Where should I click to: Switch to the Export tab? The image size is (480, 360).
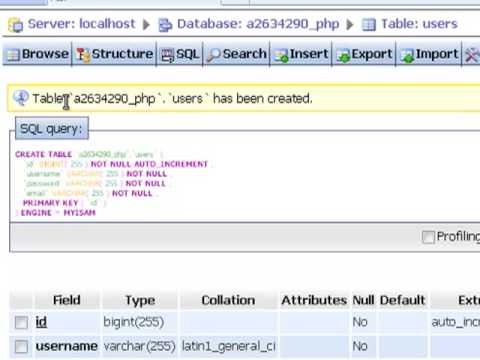tap(364, 54)
